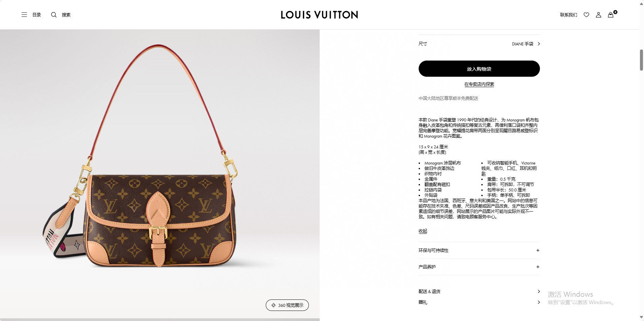644x321 pixels.
Task: Open the 赠礼 row arrow
Action: pyautogui.click(x=539, y=302)
